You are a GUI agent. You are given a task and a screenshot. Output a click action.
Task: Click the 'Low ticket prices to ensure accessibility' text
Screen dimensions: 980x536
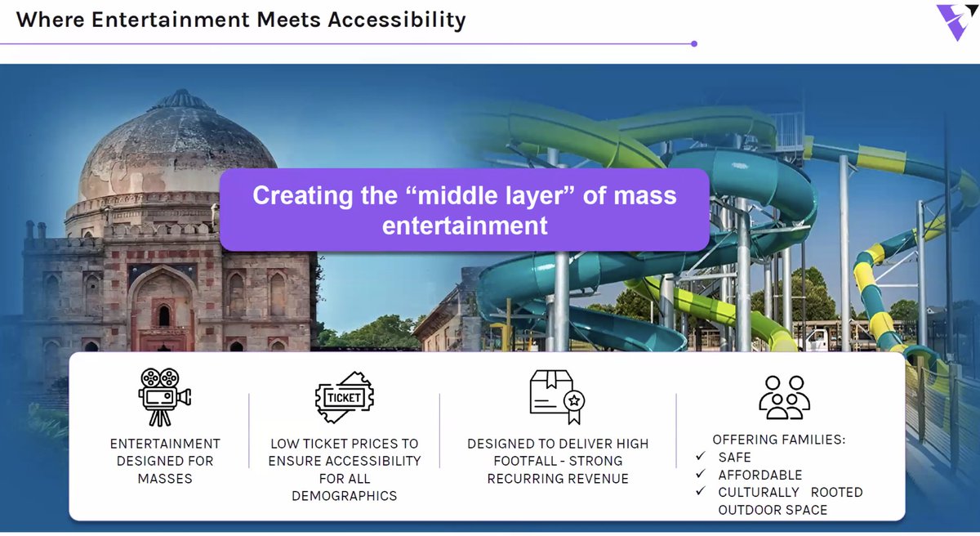point(345,470)
